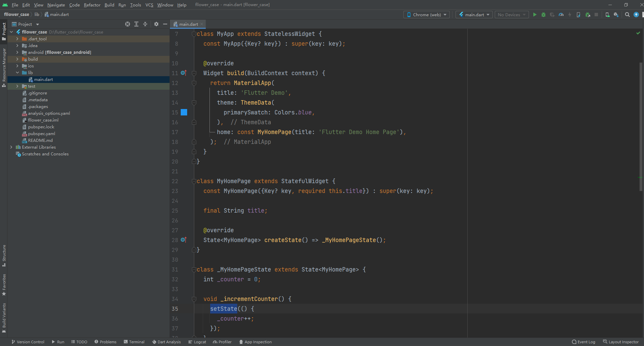This screenshot has width=644, height=346.
Task: Open the Layout Inspector
Action: 621,342
